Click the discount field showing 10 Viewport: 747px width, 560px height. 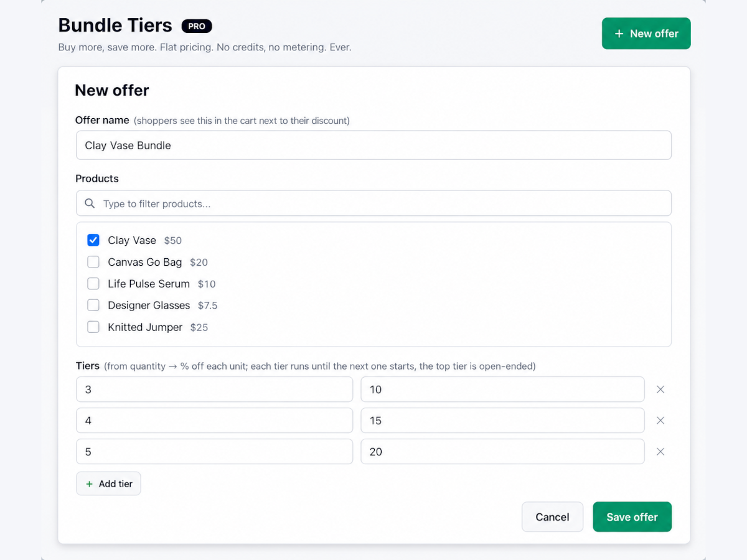coord(502,390)
